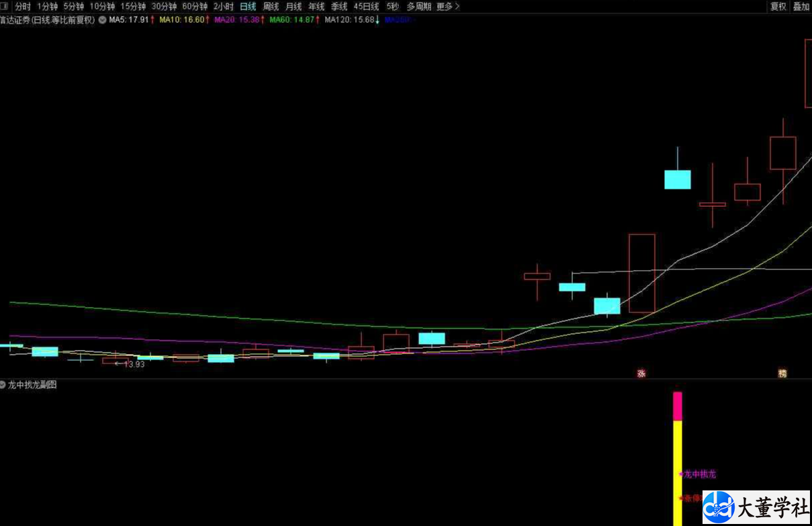Toggle 叠加 overlay option
Viewport: 812px width, 526px height.
(801, 7)
